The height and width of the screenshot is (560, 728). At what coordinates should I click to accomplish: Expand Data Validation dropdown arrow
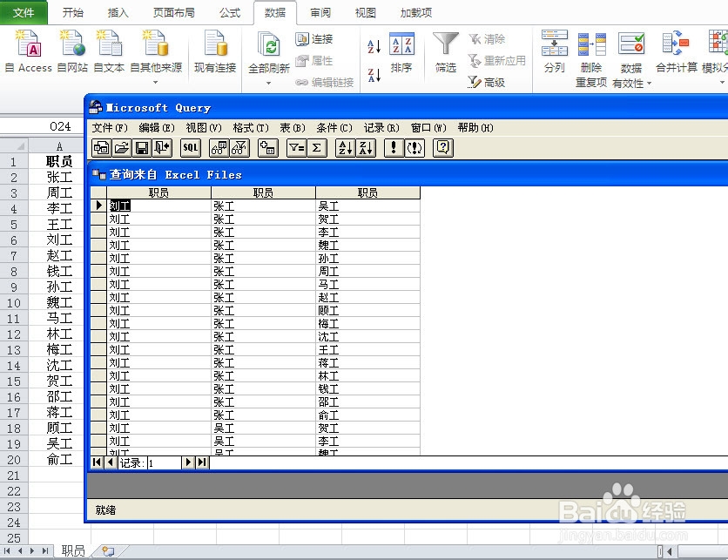(649, 84)
